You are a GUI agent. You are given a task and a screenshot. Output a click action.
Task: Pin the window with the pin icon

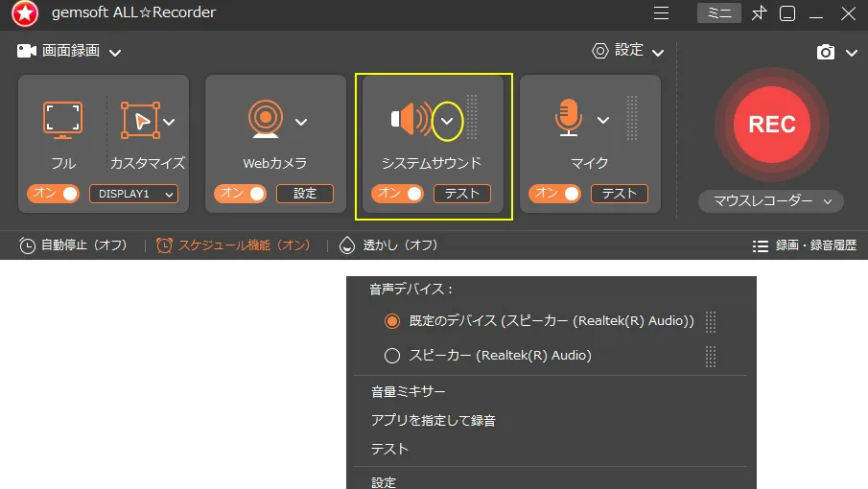tap(759, 13)
